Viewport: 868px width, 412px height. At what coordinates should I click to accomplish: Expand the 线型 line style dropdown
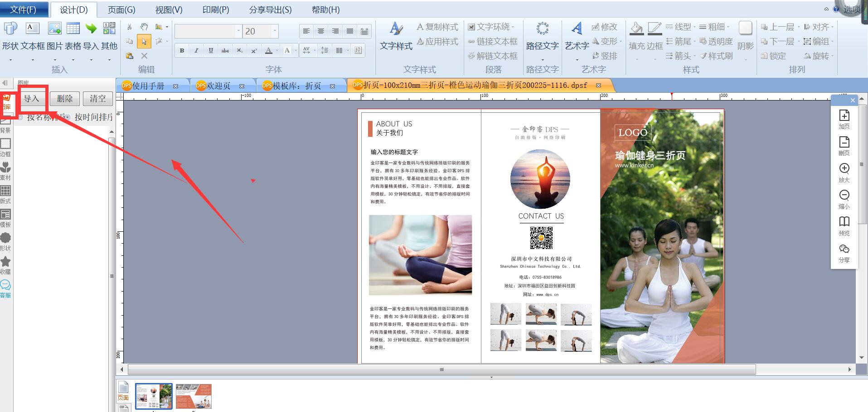click(x=680, y=27)
